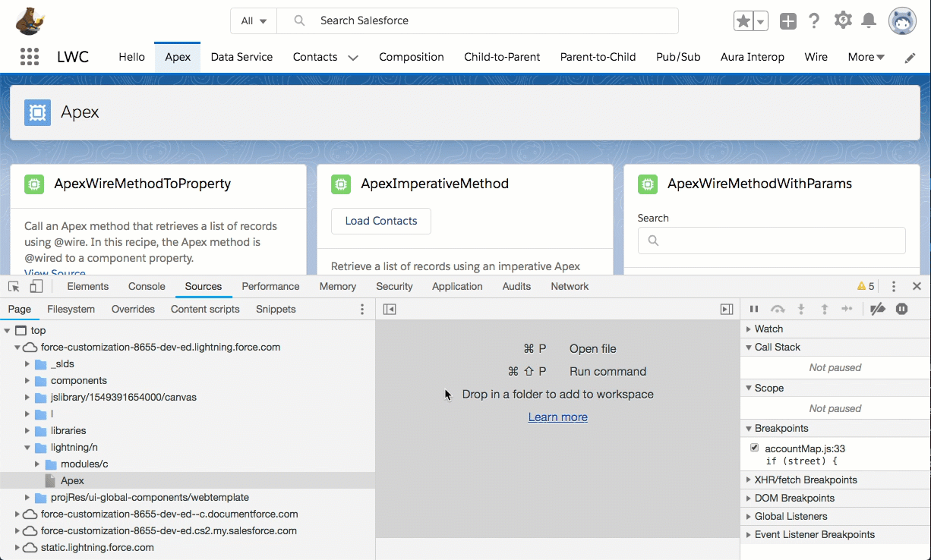
Task: Click the Apex page header icon
Action: 37,112
